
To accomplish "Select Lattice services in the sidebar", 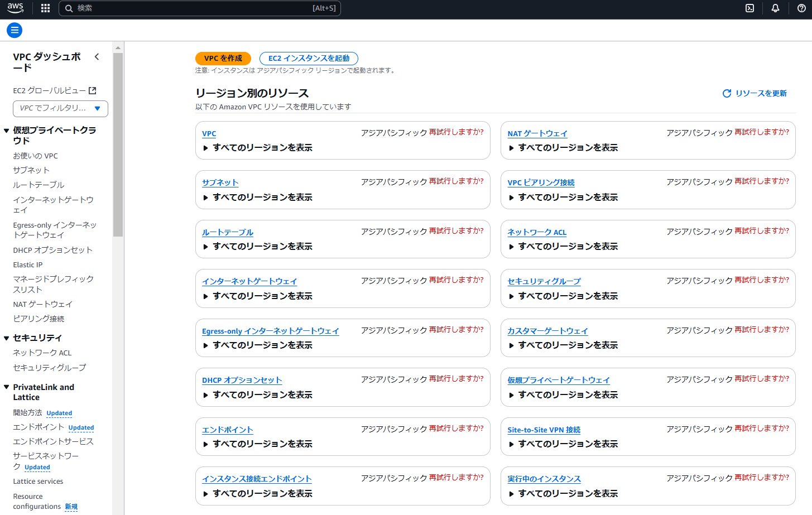I will 39,482.
